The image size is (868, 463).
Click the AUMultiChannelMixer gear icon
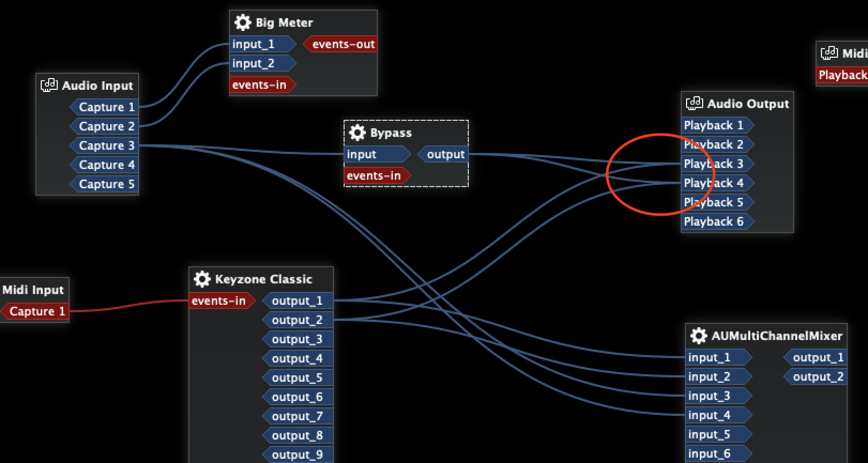click(x=698, y=336)
